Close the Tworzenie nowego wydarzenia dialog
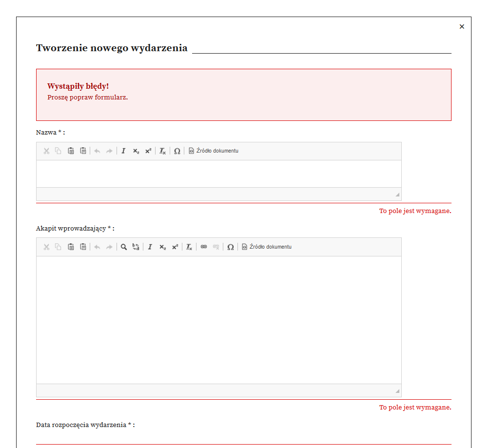Screen dimensions: 491x448 [x=462, y=27]
